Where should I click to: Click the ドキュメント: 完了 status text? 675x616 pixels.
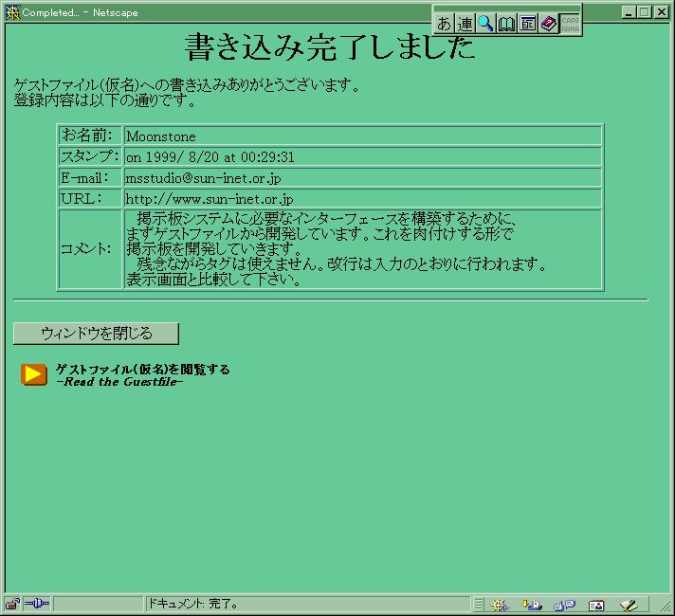193,604
